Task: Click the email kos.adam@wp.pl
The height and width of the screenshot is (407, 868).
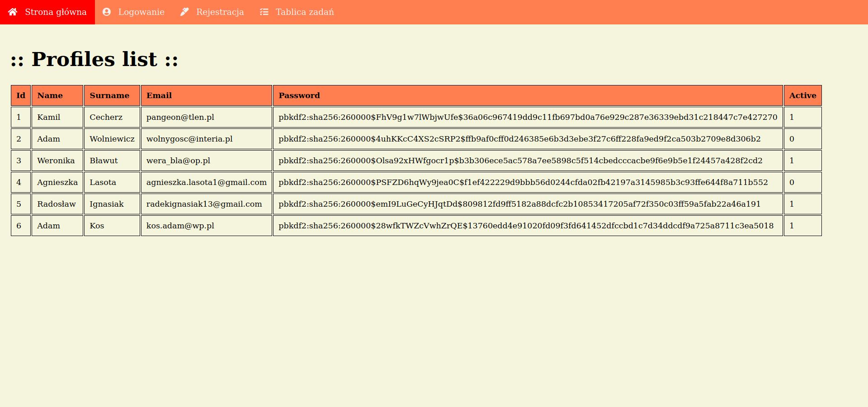Action: pyautogui.click(x=207, y=226)
